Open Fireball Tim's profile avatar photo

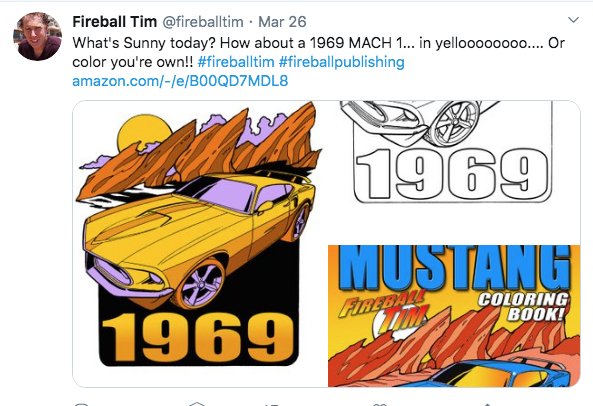click(37, 36)
